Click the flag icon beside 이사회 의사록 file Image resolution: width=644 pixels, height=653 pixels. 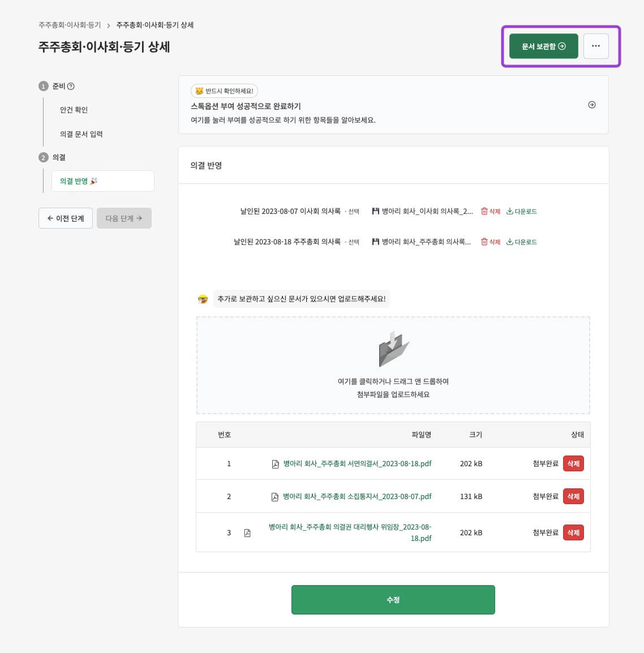pos(376,210)
